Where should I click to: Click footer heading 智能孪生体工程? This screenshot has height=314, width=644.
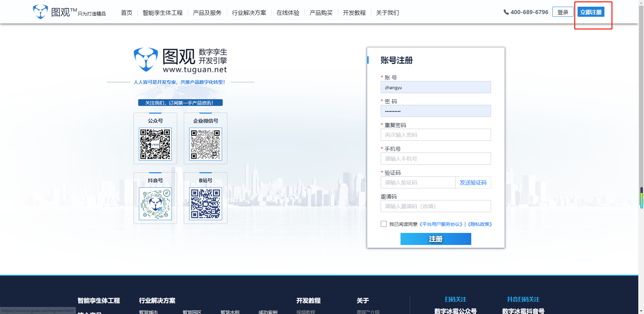tap(99, 301)
